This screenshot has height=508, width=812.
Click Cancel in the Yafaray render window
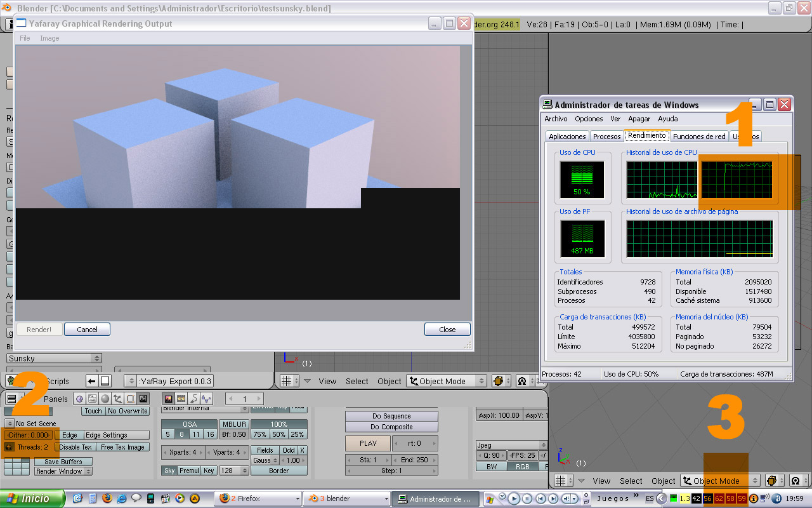click(x=88, y=330)
